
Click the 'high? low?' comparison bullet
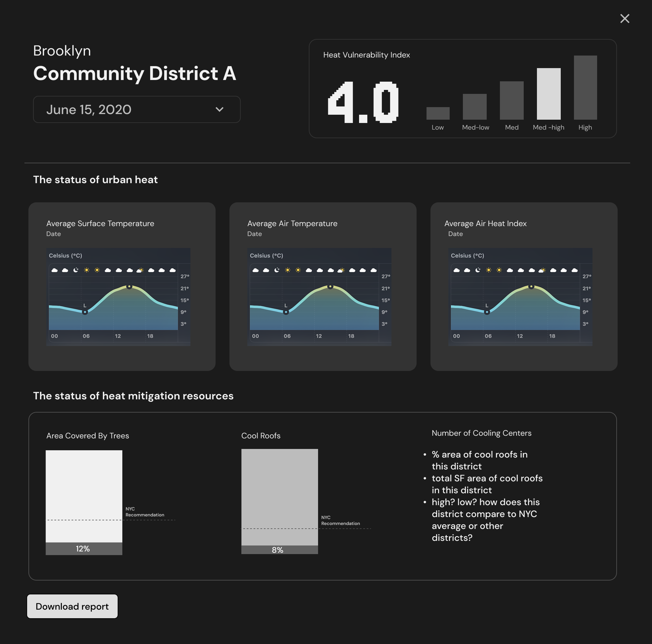point(486,520)
